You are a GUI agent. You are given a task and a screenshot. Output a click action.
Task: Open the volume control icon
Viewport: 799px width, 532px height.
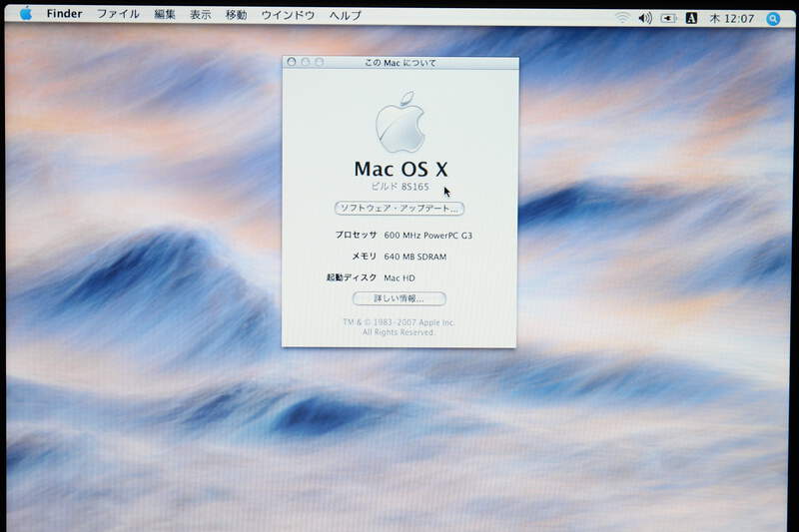[645, 18]
